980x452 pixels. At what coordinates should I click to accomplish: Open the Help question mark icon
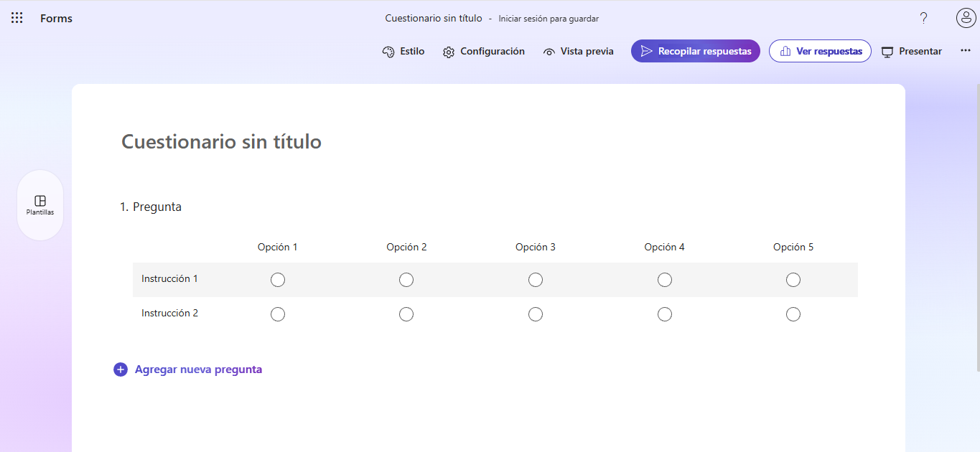point(923,18)
